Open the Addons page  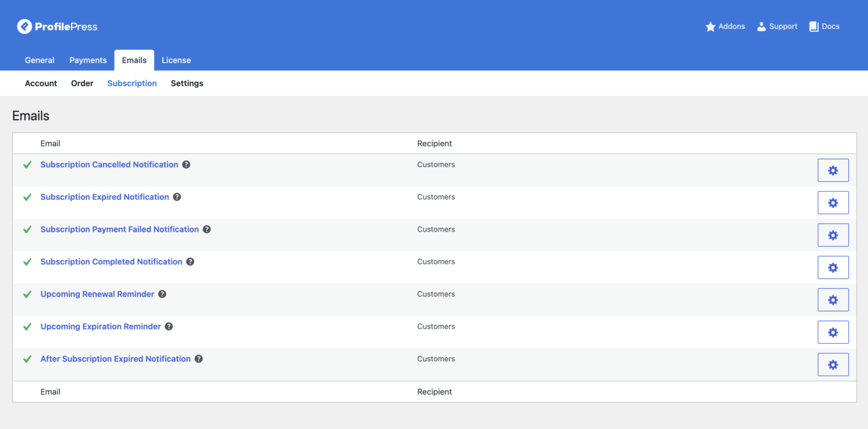point(725,27)
